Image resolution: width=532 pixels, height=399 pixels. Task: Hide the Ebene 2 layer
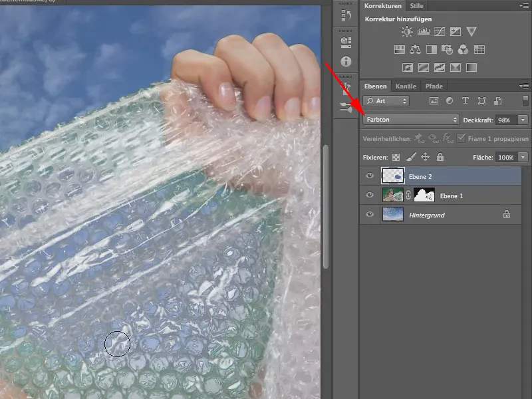point(370,176)
